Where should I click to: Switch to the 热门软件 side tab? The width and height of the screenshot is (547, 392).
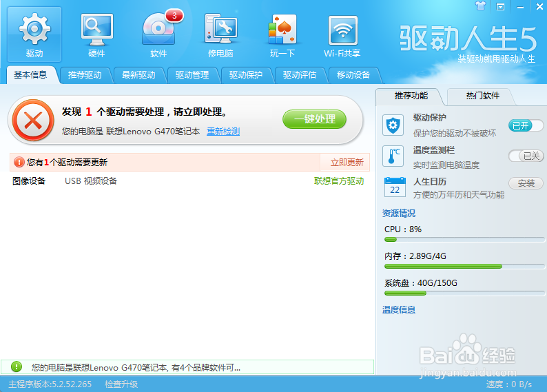(482, 96)
